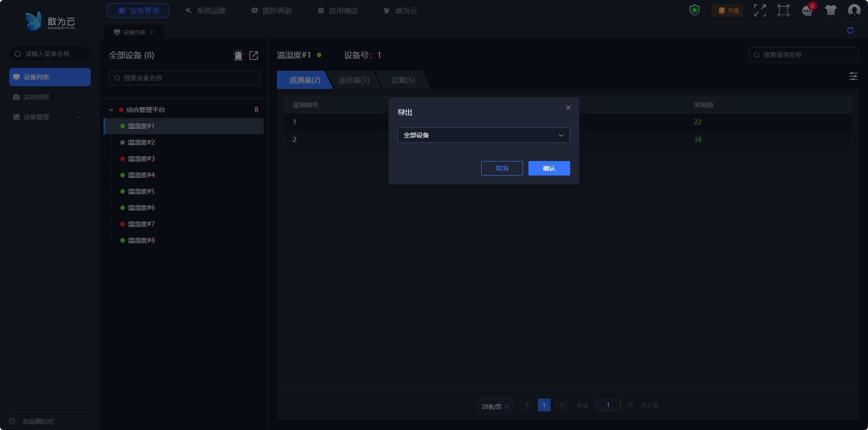Switch to the 遥信量(1) tab
Viewport: 868px width, 430px height.
click(354, 80)
